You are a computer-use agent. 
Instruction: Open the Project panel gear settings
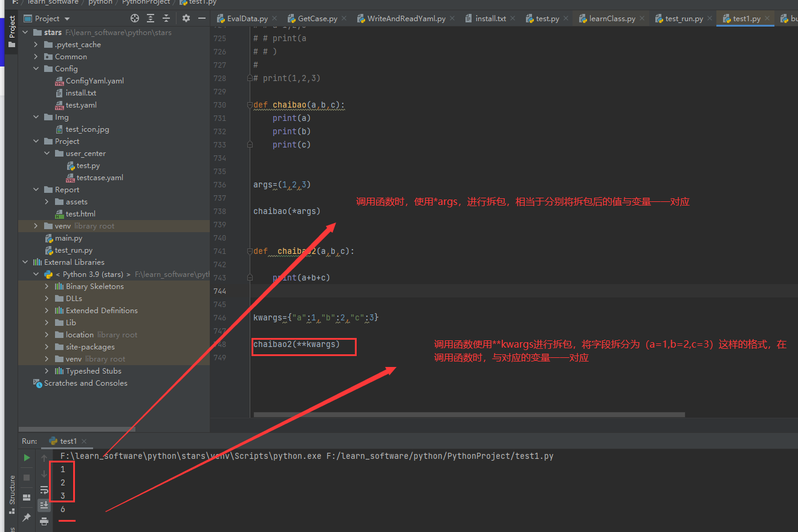(x=186, y=18)
